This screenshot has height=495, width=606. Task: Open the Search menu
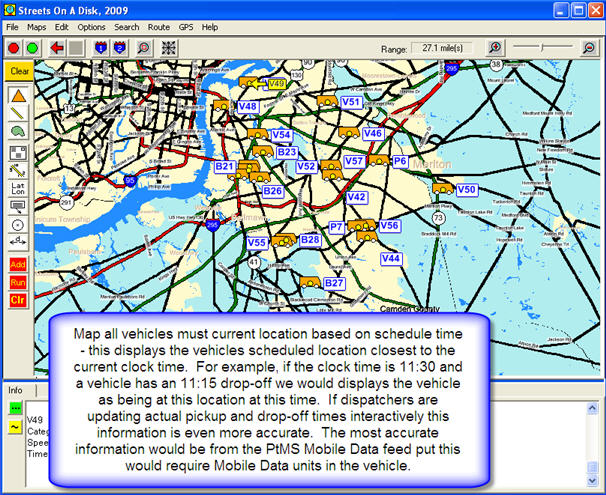126,27
